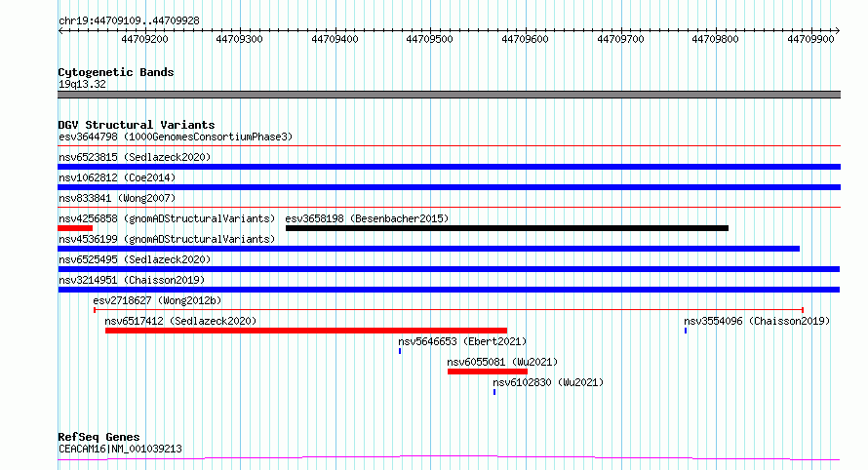Select the blue nsv4536199 variant bar
868x470 pixels.
pyautogui.click(x=429, y=249)
